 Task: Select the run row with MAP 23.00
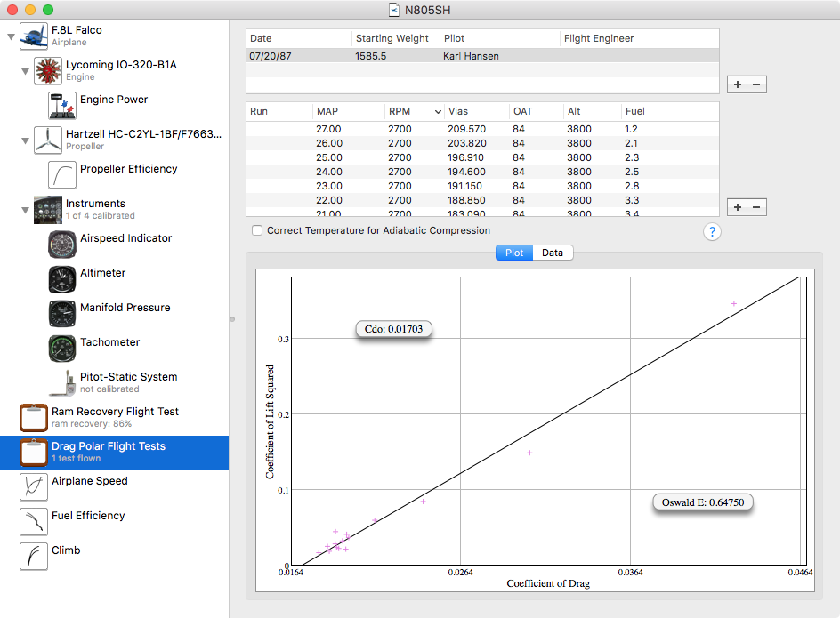point(482,186)
